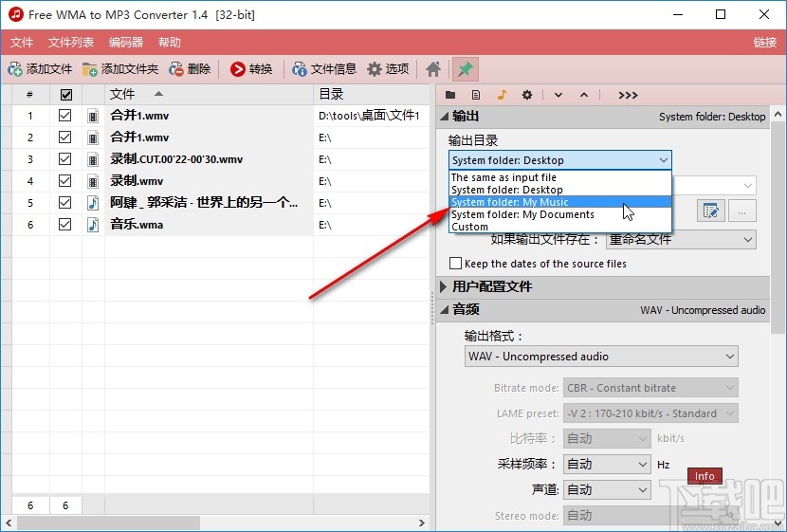Click the music file icon of 音乐.wma
Screen dimensions: 787x532
pos(93,225)
